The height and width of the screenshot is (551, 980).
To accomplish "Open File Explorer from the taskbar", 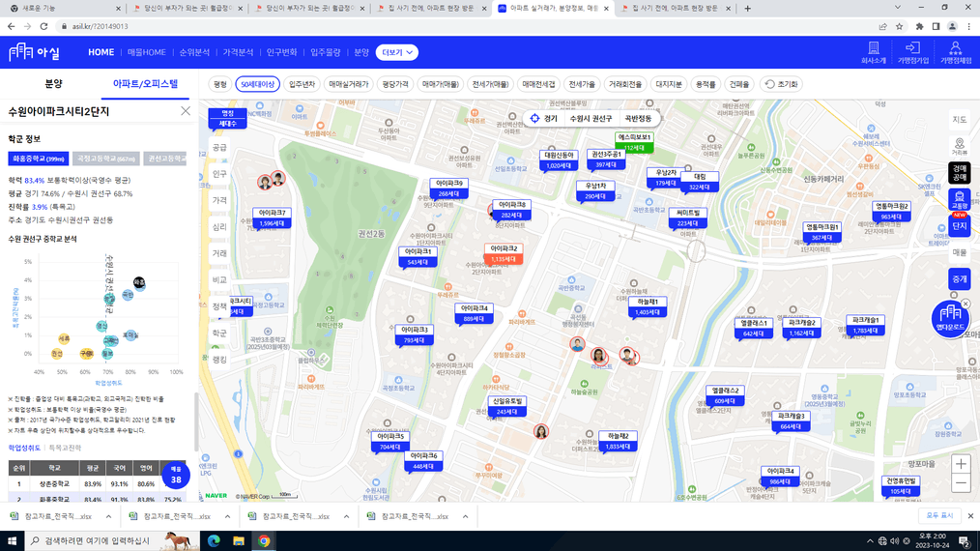I will [239, 540].
